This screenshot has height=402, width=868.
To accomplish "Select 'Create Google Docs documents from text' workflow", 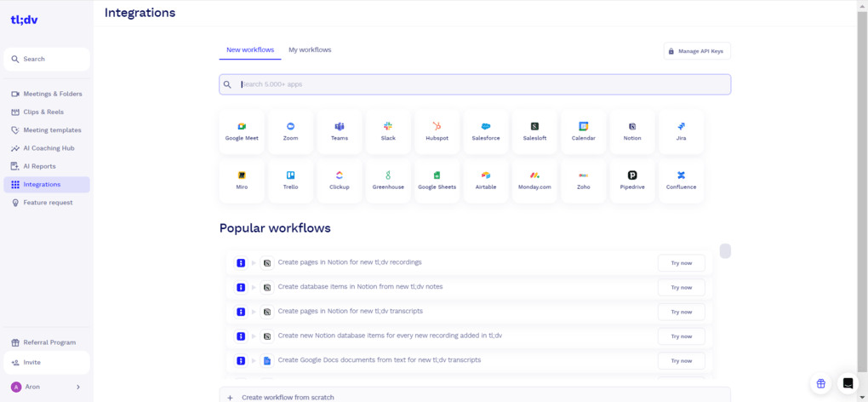I will [x=380, y=360].
